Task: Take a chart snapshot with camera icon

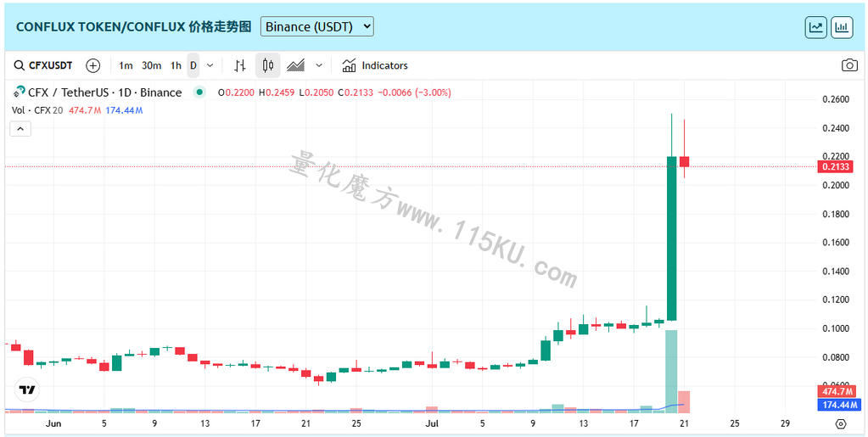Action: (x=849, y=65)
